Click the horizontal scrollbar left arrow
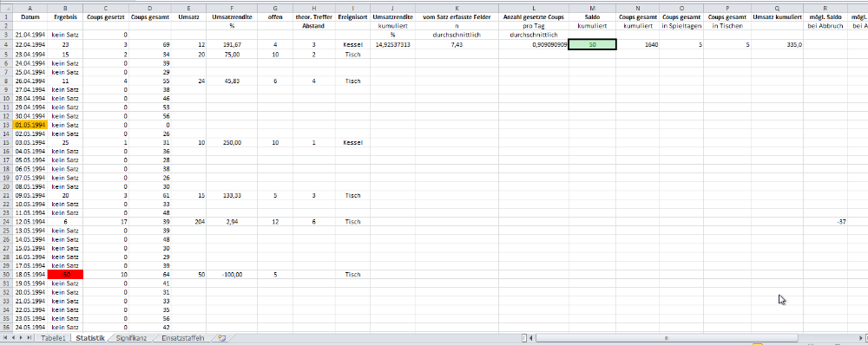 pyautogui.click(x=531, y=338)
